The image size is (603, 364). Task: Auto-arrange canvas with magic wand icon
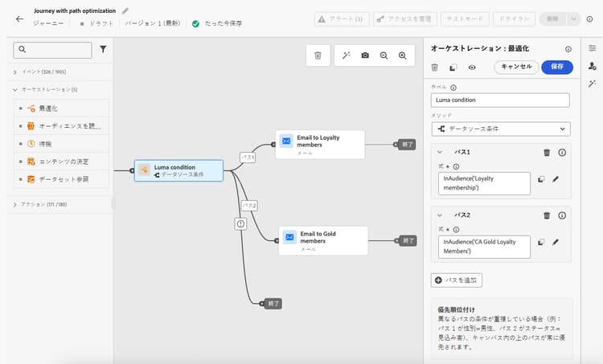pos(346,55)
